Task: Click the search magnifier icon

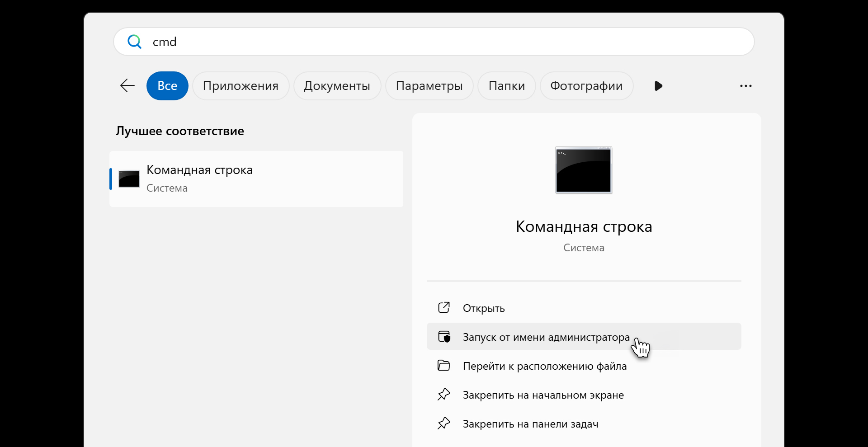Action: tap(134, 42)
